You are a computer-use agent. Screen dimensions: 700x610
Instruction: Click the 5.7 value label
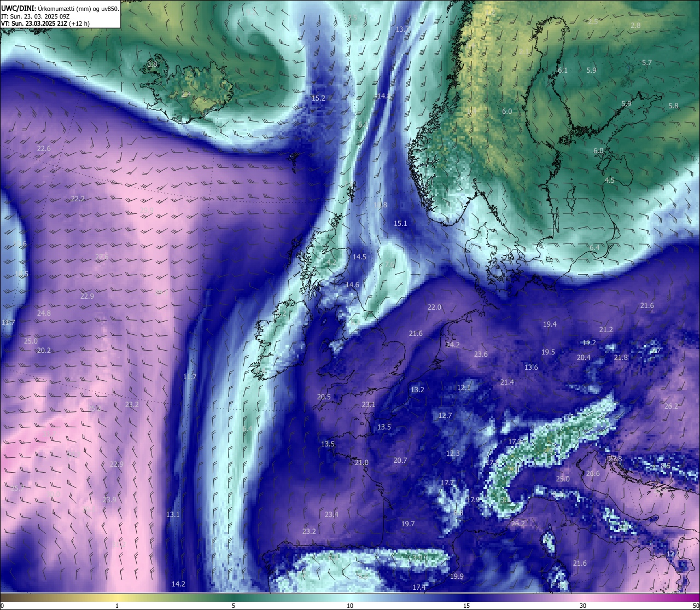pos(647,62)
